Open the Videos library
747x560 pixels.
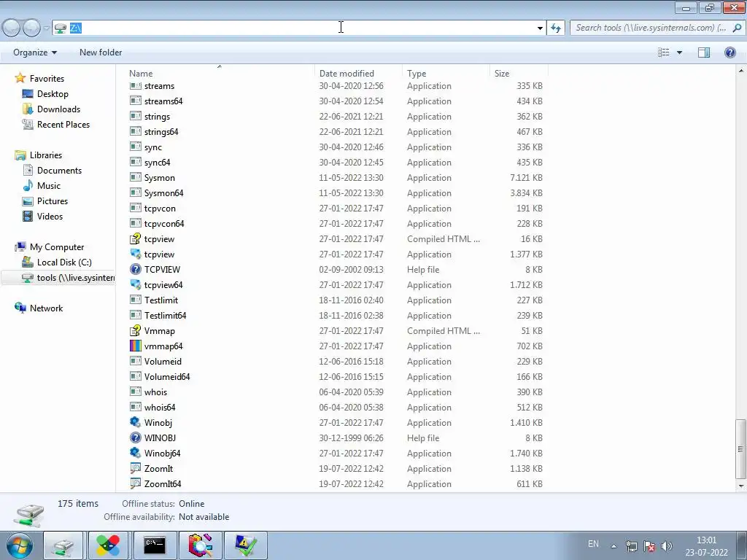[50, 216]
